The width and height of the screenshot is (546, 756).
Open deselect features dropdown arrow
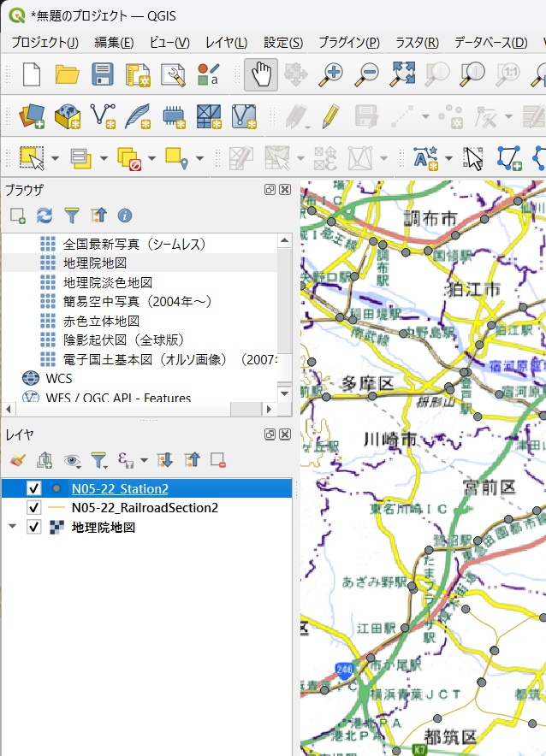click(151, 158)
